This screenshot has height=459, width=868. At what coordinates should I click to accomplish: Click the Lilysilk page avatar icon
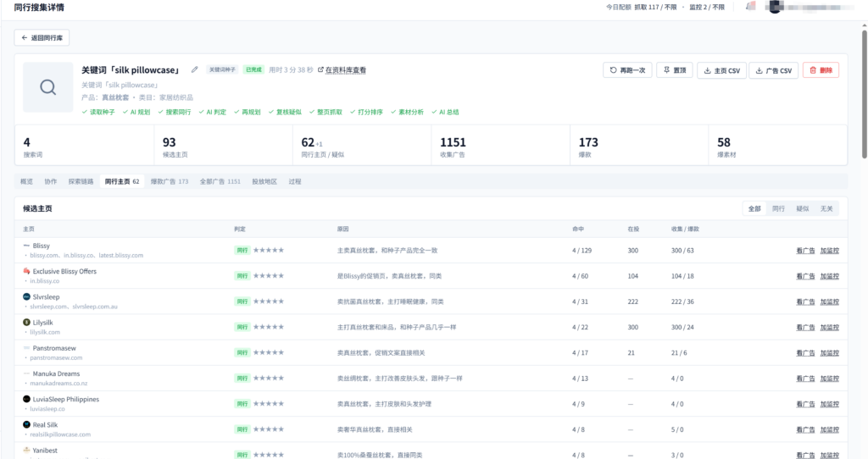(x=26, y=322)
